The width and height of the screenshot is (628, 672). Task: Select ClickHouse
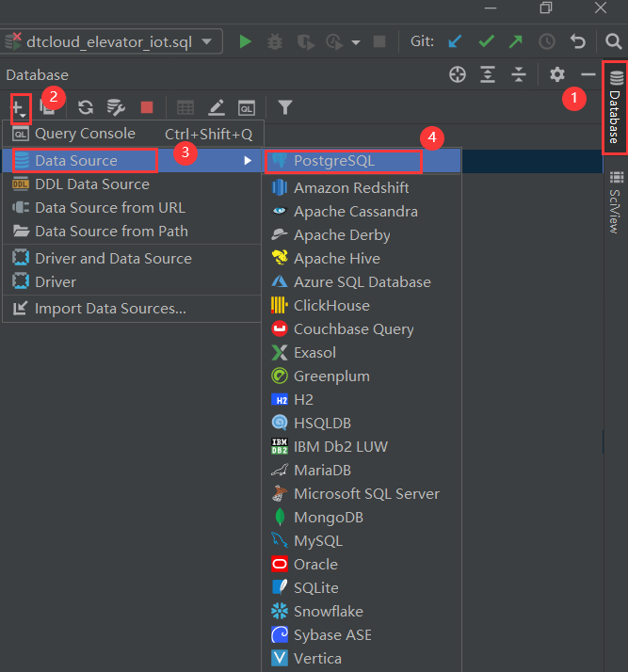(362, 306)
